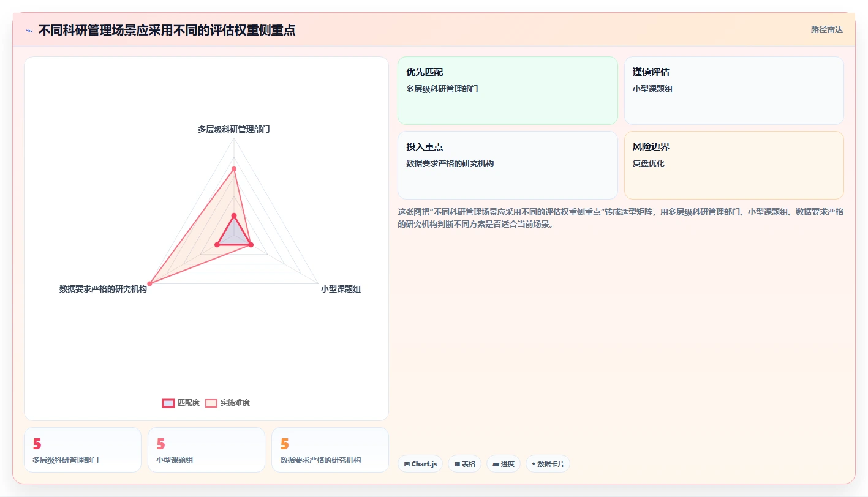
Task: Click the 进度 tag chip
Action: click(x=504, y=464)
